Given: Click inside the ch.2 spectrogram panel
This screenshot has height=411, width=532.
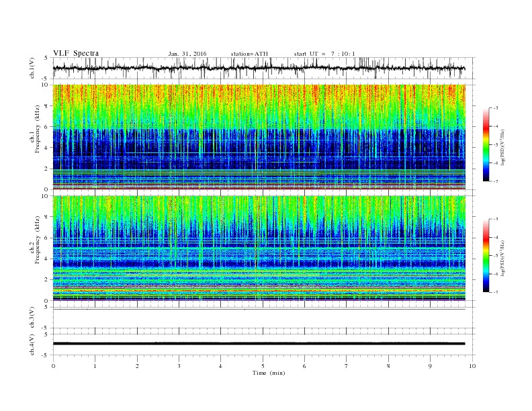Looking at the screenshot, I should (x=259, y=248).
